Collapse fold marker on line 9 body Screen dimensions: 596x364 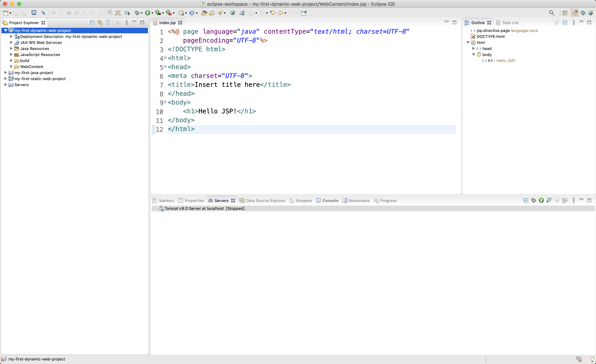(x=165, y=102)
